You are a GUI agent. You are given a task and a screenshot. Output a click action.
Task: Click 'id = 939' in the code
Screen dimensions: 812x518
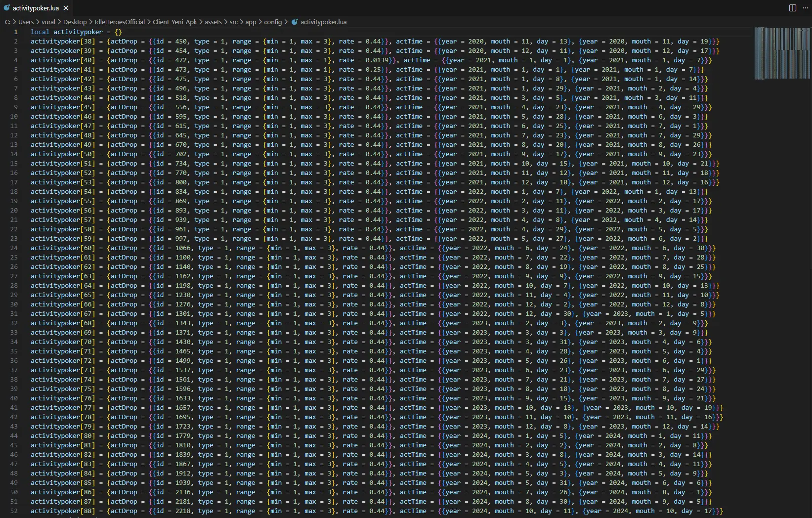[171, 220]
